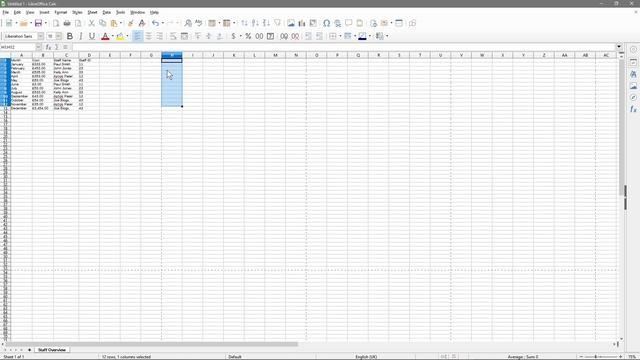Image resolution: width=640 pixels, height=360 pixels.
Task: Sort ascending using toolbar icon
Action: (255, 23)
